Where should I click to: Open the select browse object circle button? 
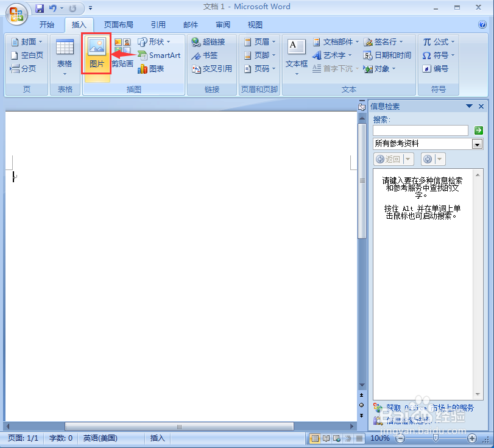click(361, 405)
